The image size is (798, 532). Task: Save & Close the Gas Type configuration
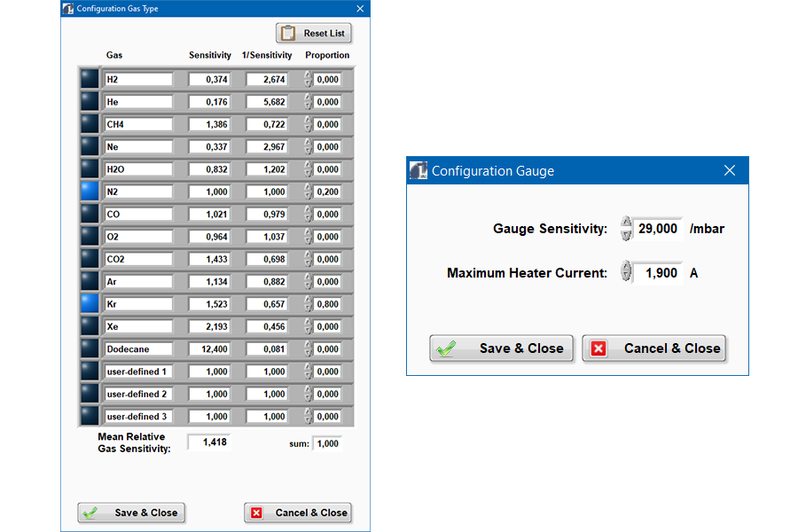pos(131,512)
